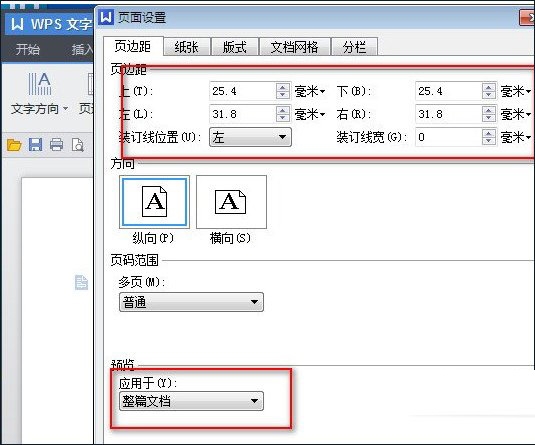
Task: Increase top margin with up stepper arrow
Action: pos(283,87)
